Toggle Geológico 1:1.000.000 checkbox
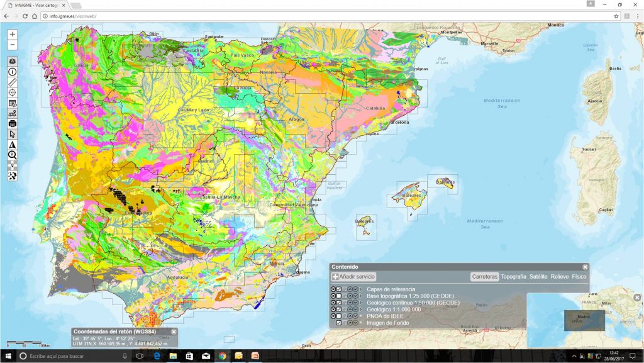This screenshot has width=644, height=363. (339, 309)
